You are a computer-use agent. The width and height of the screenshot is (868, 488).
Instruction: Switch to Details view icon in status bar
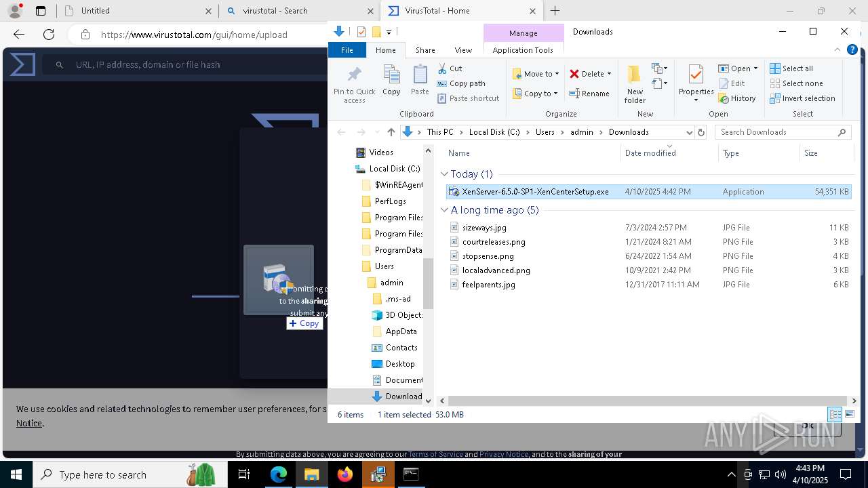(x=835, y=414)
